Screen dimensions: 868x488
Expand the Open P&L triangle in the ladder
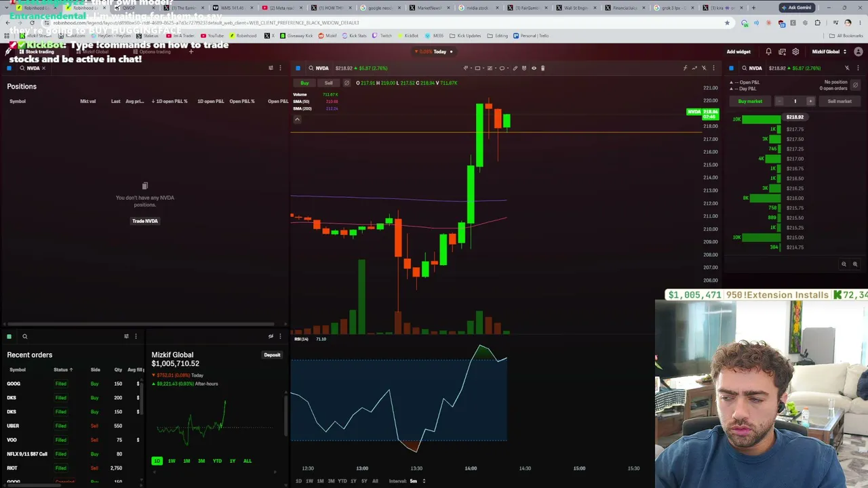coord(732,83)
